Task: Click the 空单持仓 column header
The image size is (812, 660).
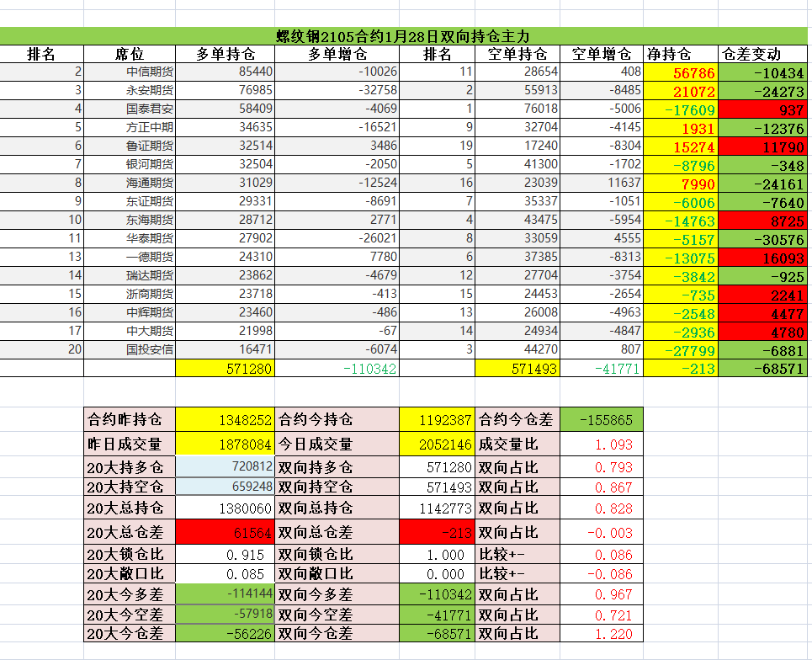Action: tap(517, 54)
